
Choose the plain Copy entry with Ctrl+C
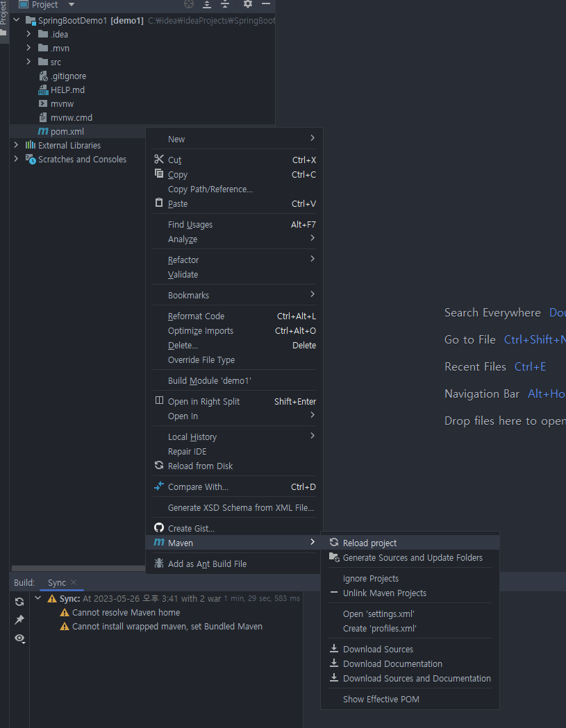[x=235, y=175]
